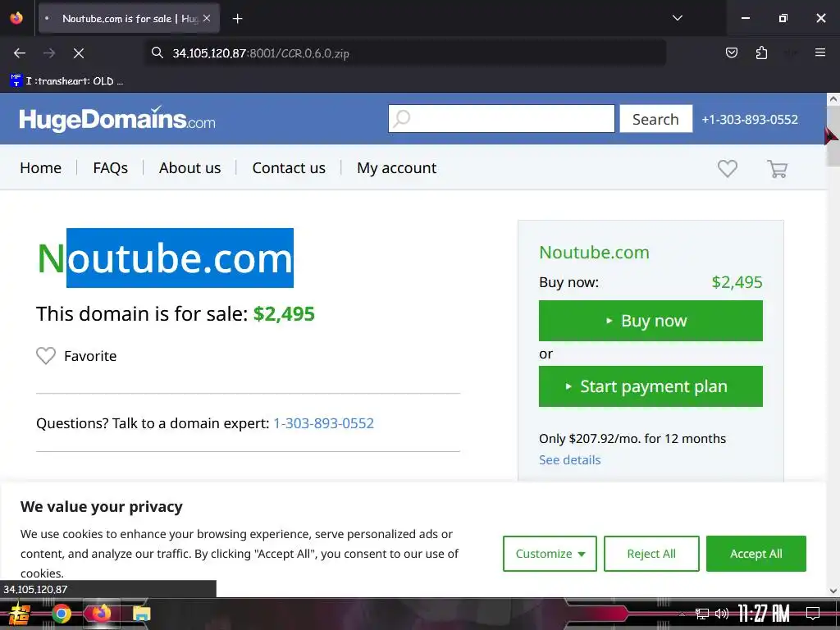
Task: Click the Search button
Action: click(x=655, y=119)
